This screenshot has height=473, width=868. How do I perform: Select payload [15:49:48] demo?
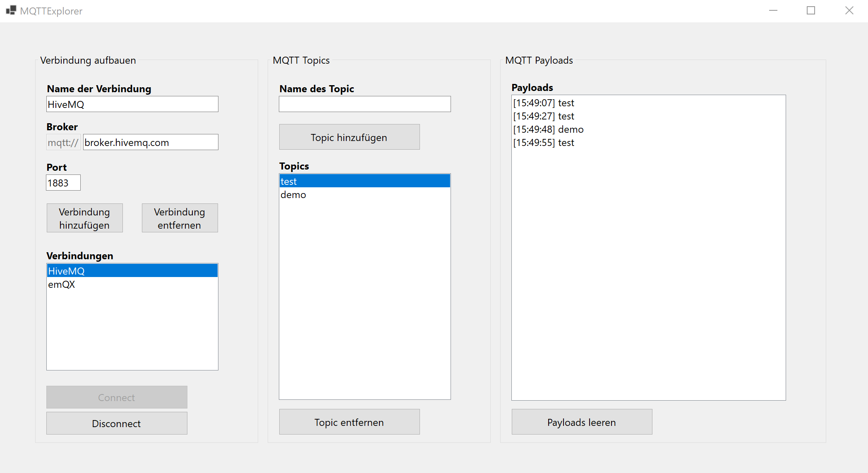click(x=649, y=129)
